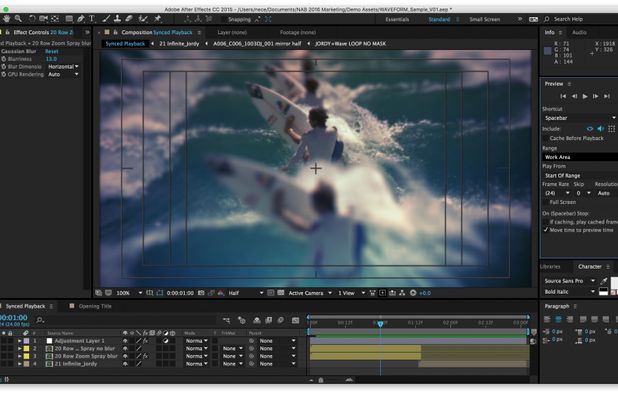This screenshot has width=618, height=394.
Task: Click the center text align icon in Paragraph
Action: coord(558,319)
